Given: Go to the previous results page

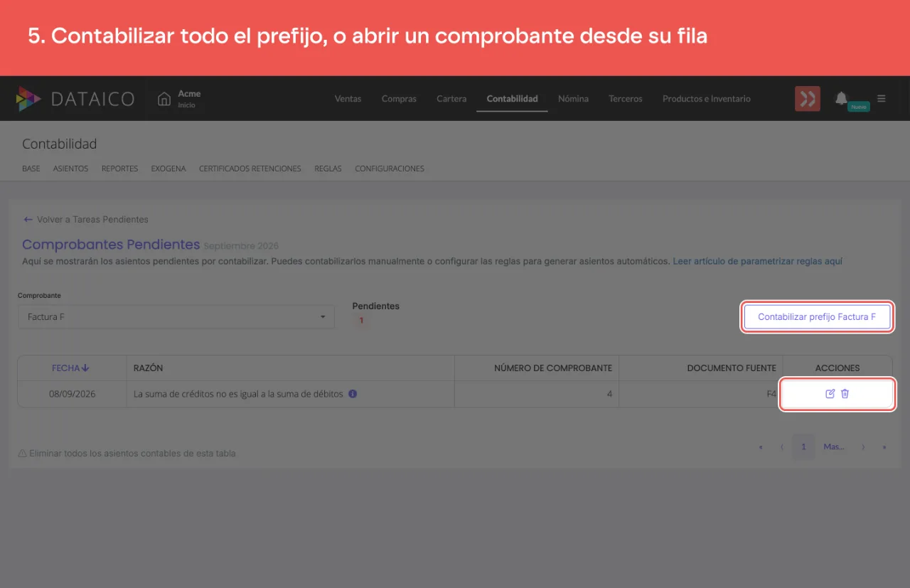Looking at the screenshot, I should click(782, 447).
